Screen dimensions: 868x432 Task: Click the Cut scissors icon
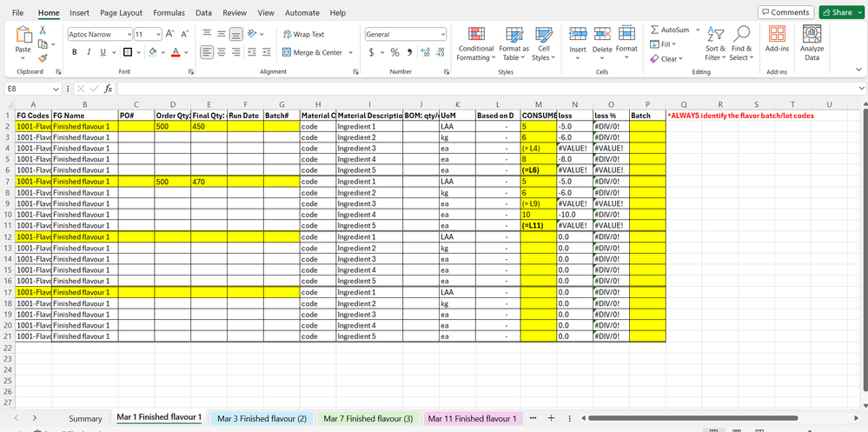pos(43,30)
